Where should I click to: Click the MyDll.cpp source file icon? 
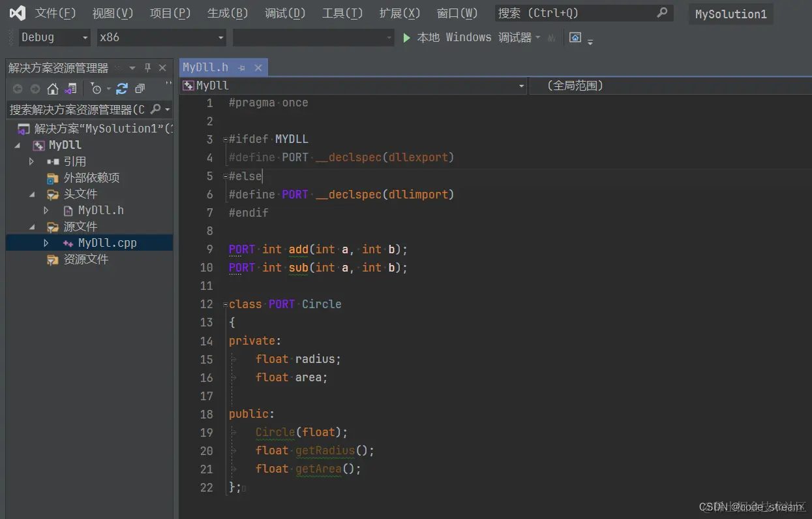[68, 243]
